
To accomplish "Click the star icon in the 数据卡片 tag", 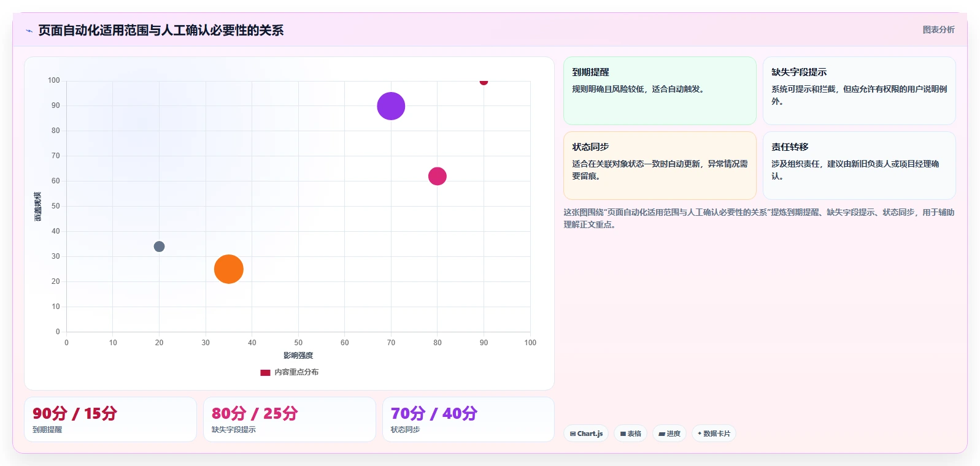I will point(700,434).
